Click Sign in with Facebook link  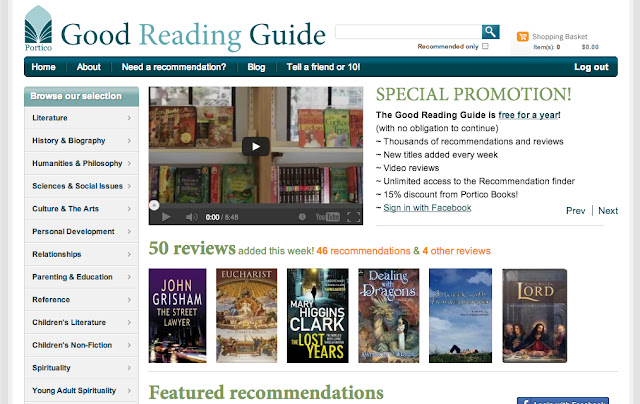click(x=427, y=208)
